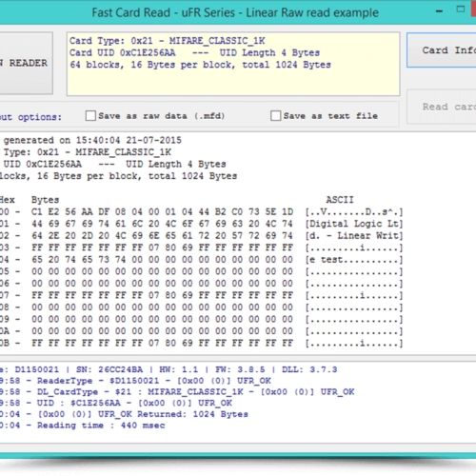Click the generated on 15:40:04 date line
Image resolution: width=476 pixels, height=476 pixels.
(x=92, y=140)
